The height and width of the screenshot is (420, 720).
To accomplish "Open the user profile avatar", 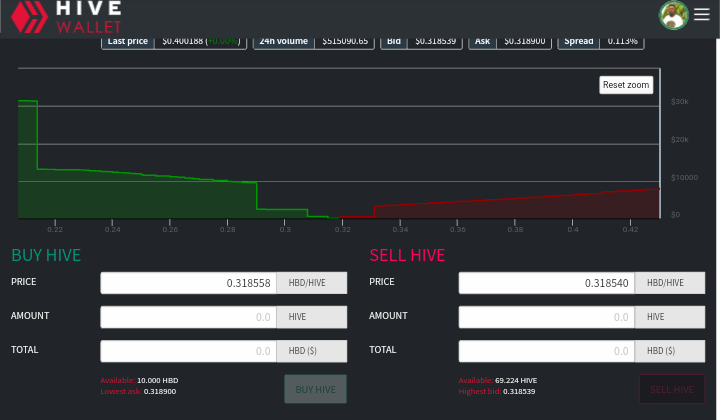I will click(674, 15).
